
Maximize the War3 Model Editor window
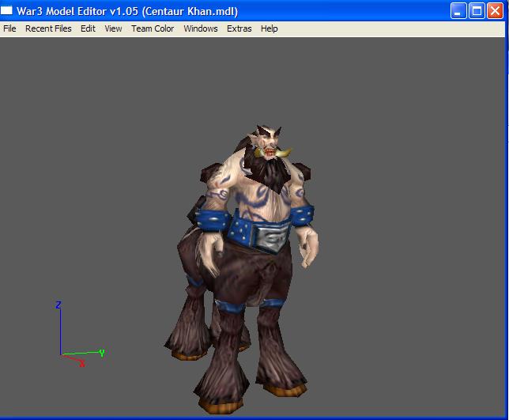pyautogui.click(x=477, y=11)
